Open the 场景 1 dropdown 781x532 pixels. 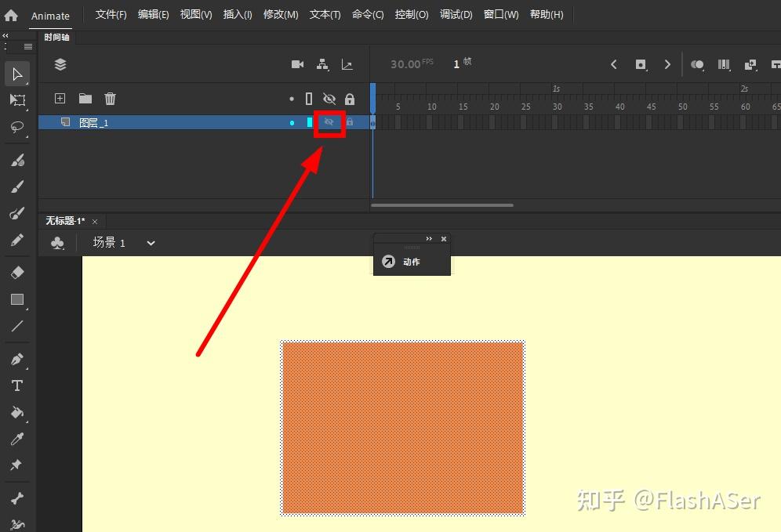[150, 243]
